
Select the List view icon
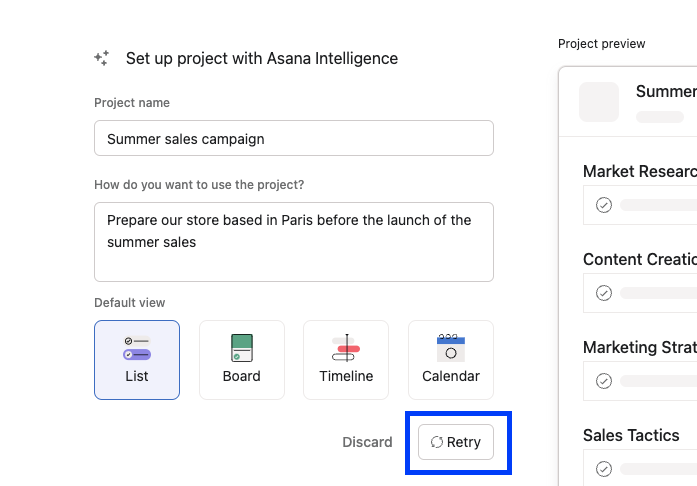pyautogui.click(x=137, y=348)
